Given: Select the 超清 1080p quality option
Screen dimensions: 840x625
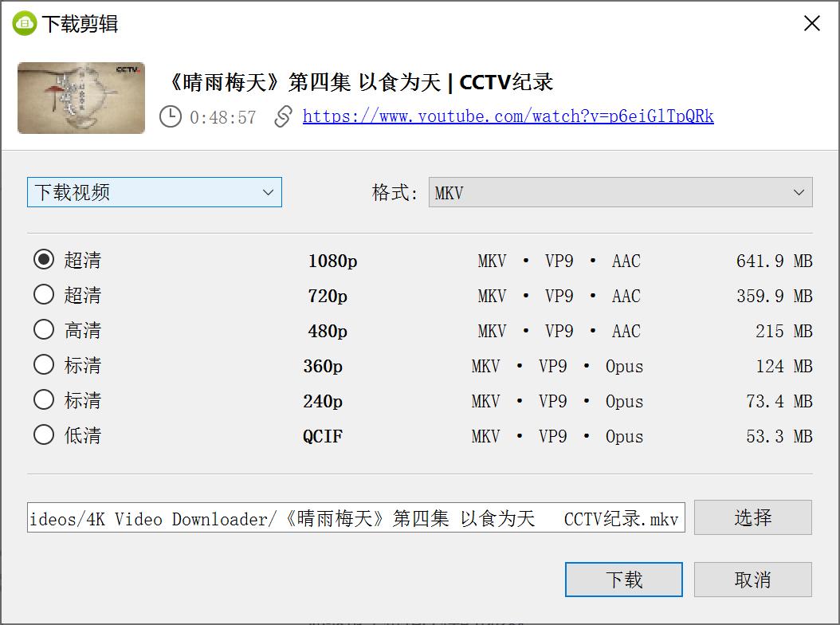Looking at the screenshot, I should click(x=44, y=260).
